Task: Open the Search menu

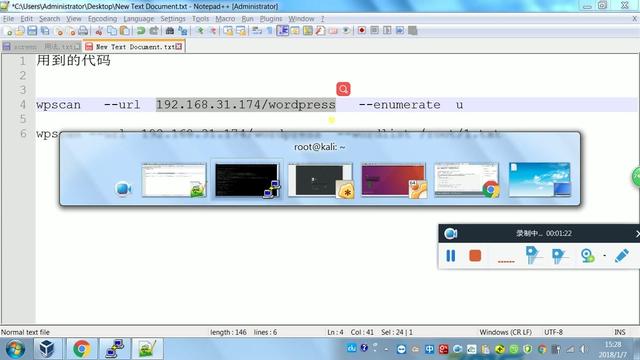Action: tap(49, 19)
